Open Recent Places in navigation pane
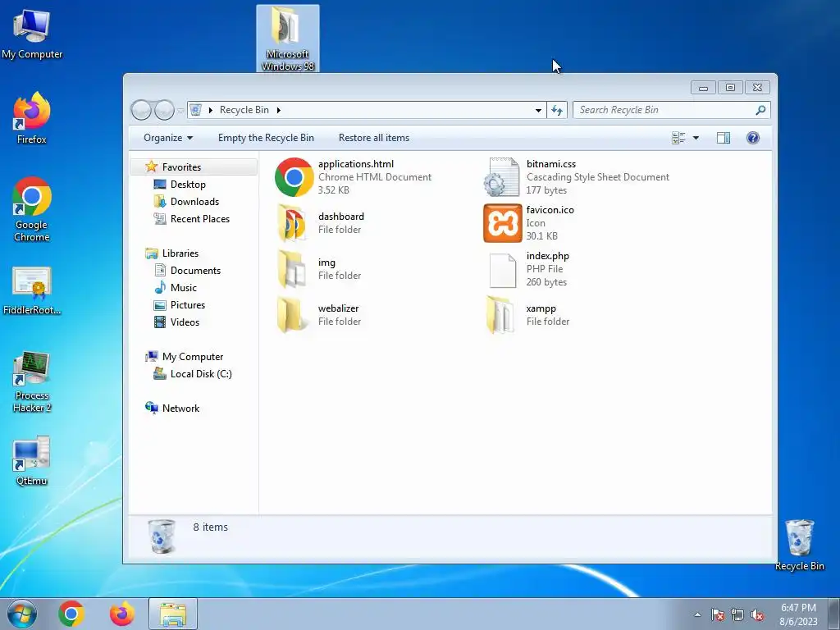Image resolution: width=840 pixels, height=630 pixels. (x=200, y=218)
